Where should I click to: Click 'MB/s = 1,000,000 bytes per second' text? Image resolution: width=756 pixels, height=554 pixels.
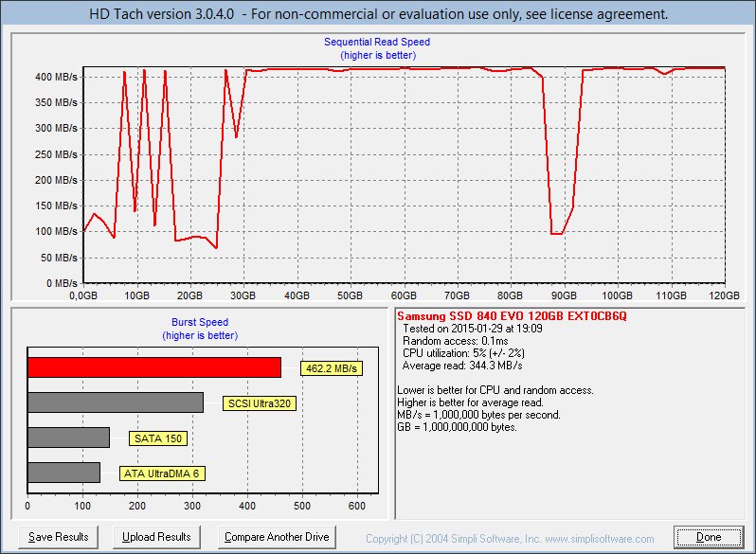[x=478, y=415]
